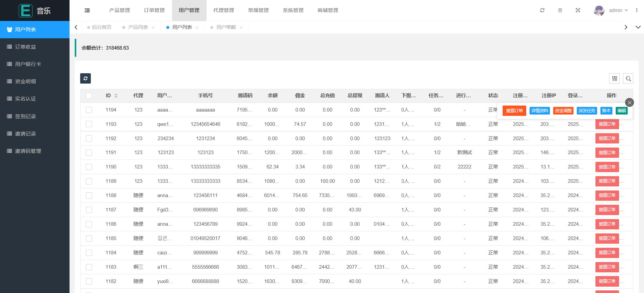Click the dark table refresh button
This screenshot has height=293, width=644.
[x=85, y=78]
